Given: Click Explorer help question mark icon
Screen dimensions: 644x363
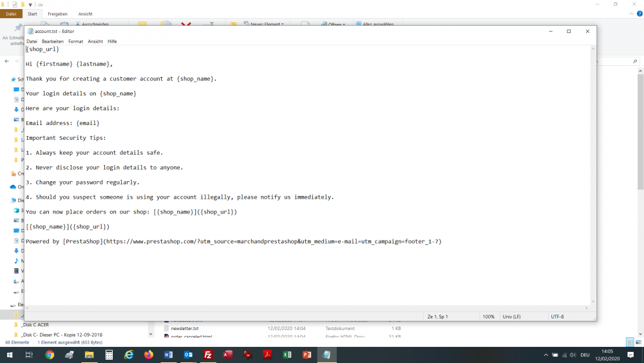Looking at the screenshot, I should point(639,14).
